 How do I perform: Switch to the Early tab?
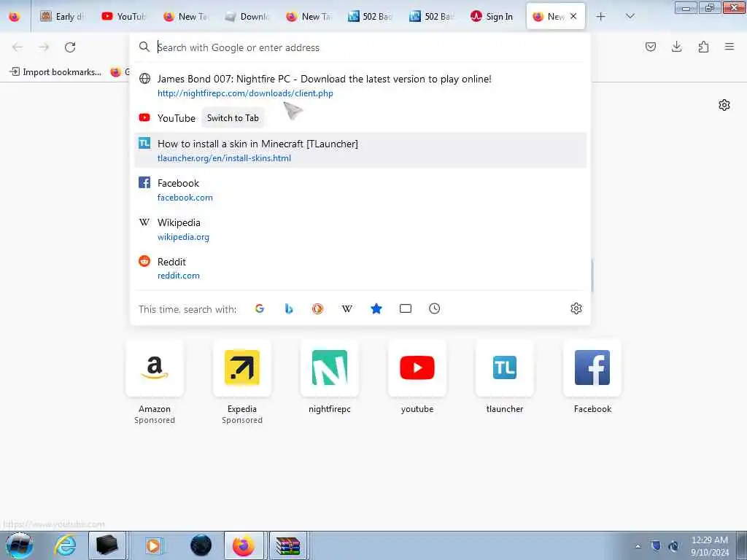(x=63, y=17)
